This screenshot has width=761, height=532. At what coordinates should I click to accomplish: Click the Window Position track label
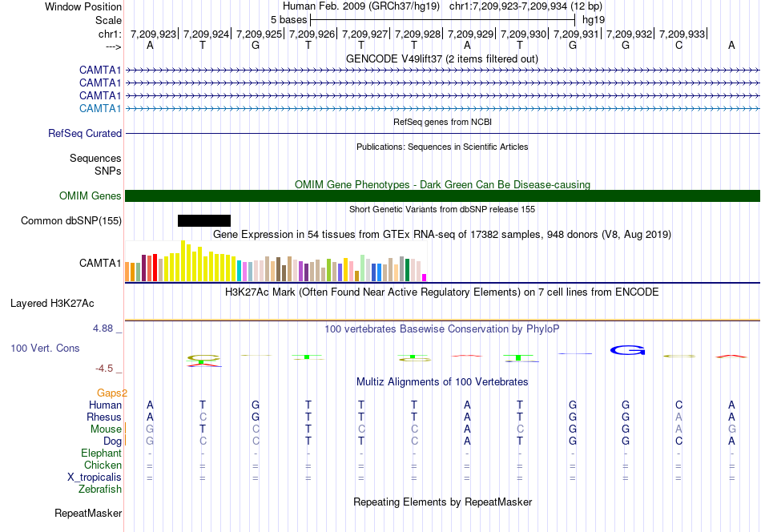(x=83, y=6)
